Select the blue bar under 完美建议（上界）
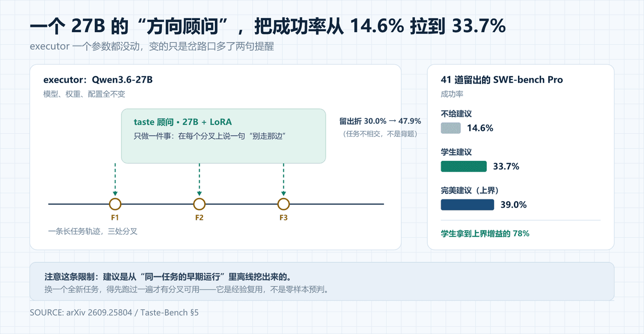The image size is (644, 334). point(467,204)
